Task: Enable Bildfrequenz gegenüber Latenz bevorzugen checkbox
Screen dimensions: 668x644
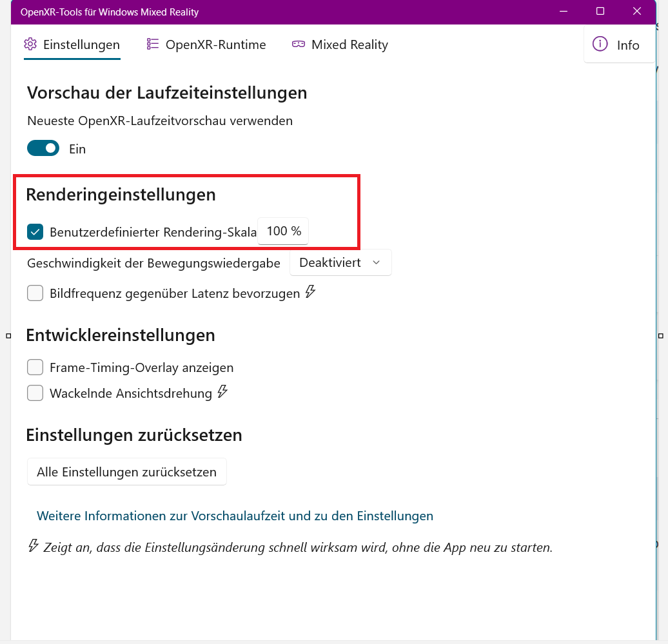Action: (35, 293)
